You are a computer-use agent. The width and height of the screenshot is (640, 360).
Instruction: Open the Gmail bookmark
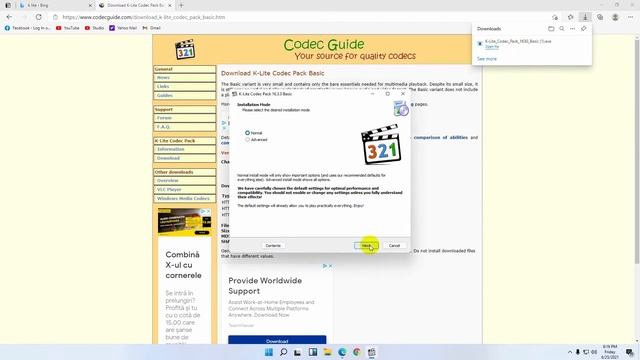[151, 28]
